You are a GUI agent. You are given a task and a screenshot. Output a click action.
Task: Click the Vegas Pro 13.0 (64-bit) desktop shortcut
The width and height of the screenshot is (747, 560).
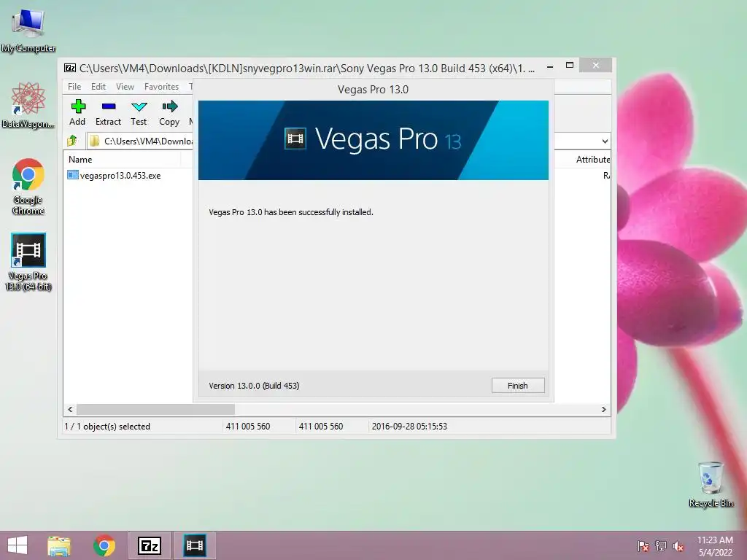(28, 262)
